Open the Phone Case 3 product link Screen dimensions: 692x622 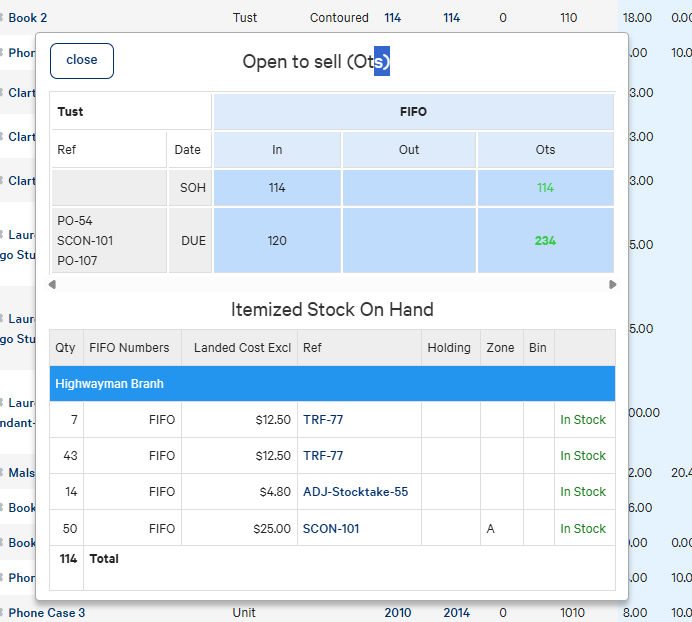click(46, 613)
